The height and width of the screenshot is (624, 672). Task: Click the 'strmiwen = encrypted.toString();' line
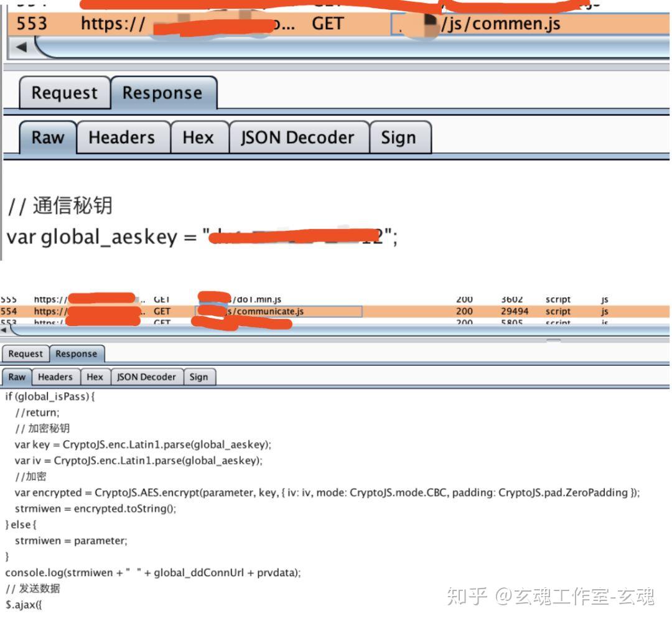tap(96, 509)
